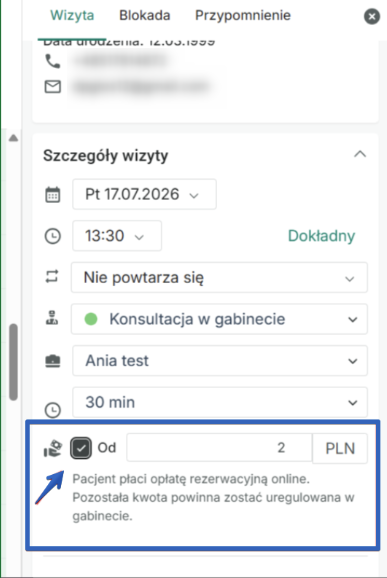This screenshot has width=387, height=578.
Task: Click the Szczegóły wizyty heading
Action: click(106, 156)
